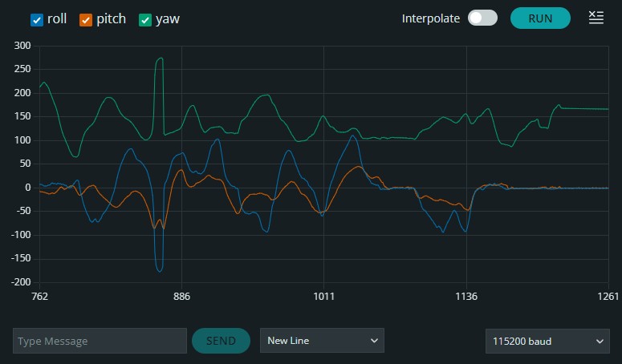The width and height of the screenshot is (622, 364).
Task: Enable the Interpolate switch
Action: click(482, 18)
